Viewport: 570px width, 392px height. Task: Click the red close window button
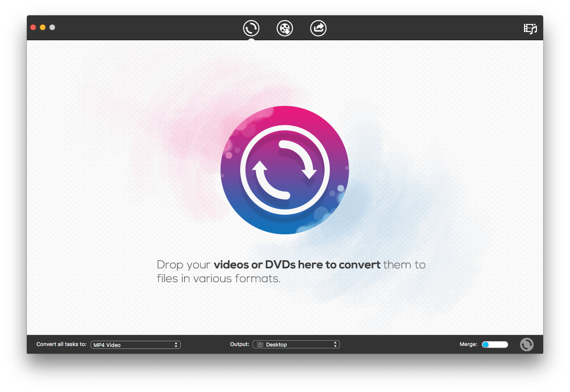click(33, 27)
